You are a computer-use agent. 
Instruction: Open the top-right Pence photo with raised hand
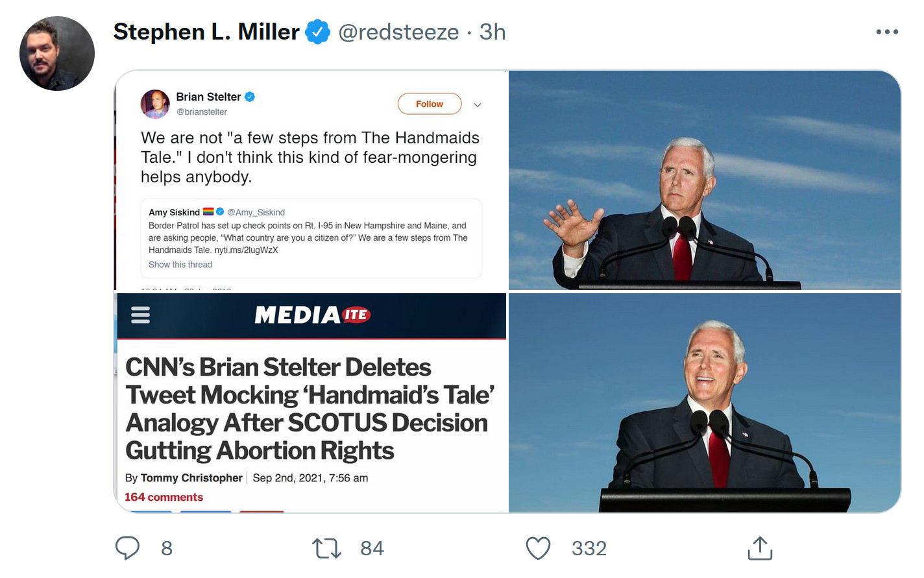coord(704,180)
